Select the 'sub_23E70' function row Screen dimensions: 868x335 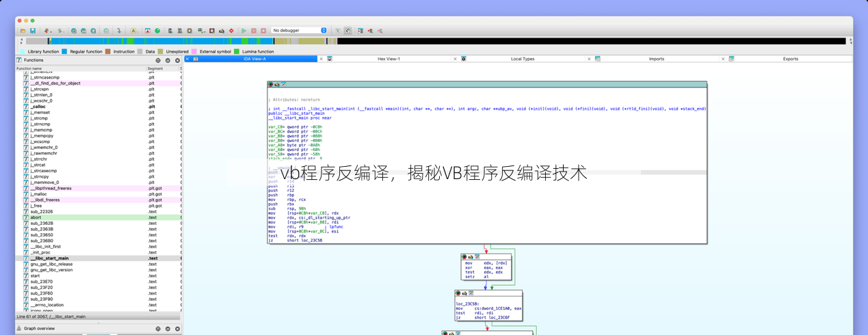click(98, 282)
